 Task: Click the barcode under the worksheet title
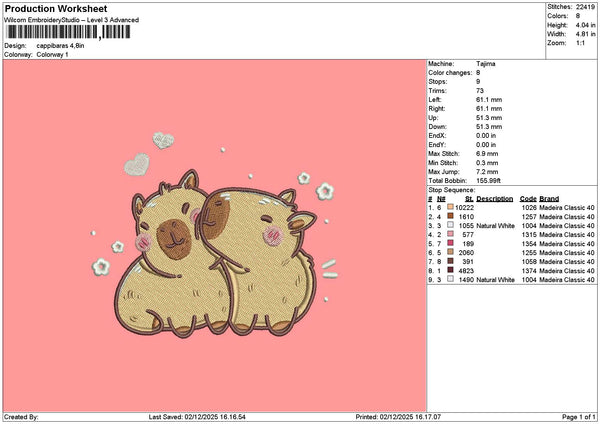coord(68,32)
